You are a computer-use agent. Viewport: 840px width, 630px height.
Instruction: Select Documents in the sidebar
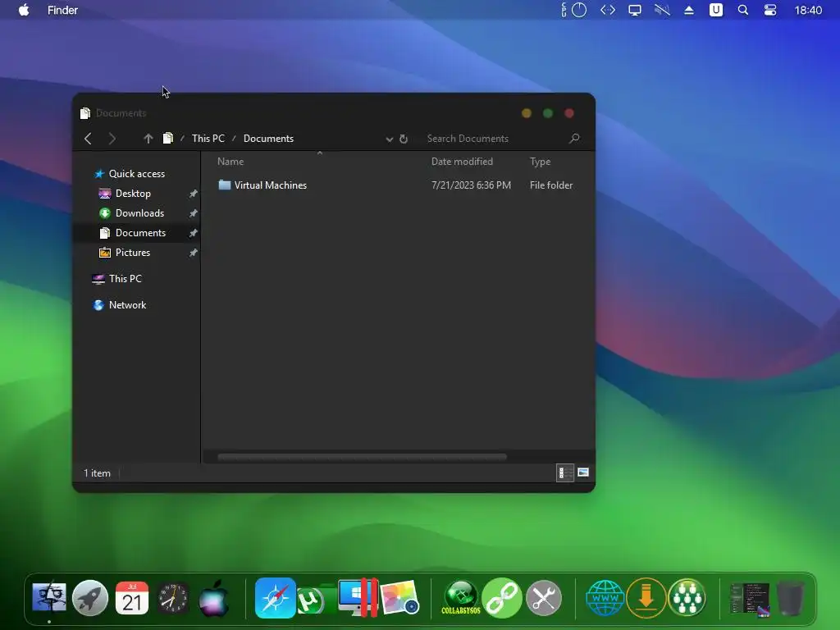(140, 232)
